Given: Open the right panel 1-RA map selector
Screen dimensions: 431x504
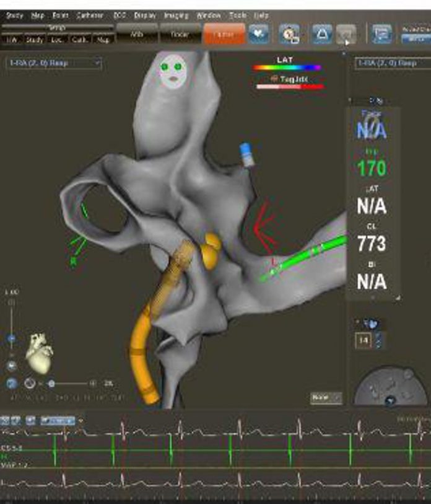Looking at the screenshot, I should [391, 63].
